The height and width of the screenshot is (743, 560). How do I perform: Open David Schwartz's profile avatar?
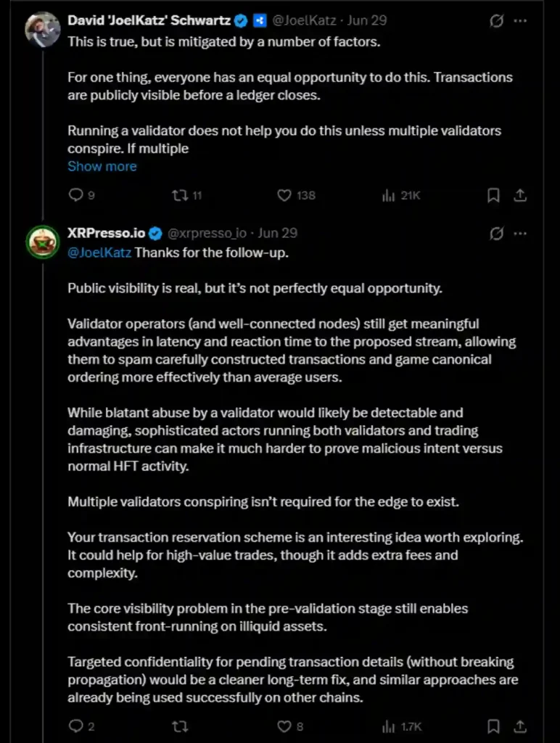pos(43,29)
